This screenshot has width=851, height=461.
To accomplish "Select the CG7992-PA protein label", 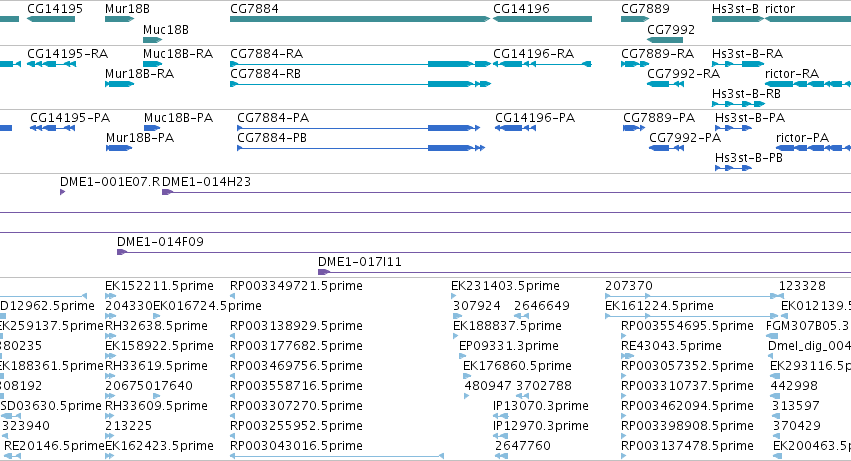I will coord(685,138).
